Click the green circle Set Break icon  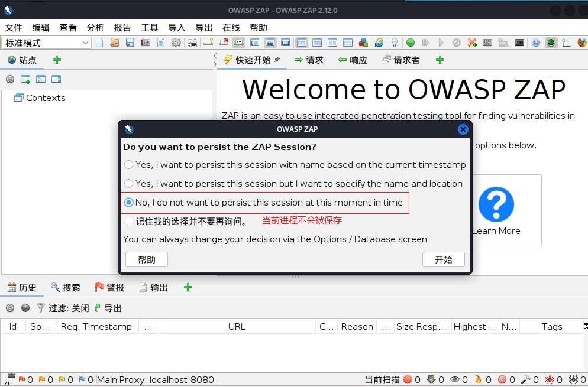click(411, 43)
